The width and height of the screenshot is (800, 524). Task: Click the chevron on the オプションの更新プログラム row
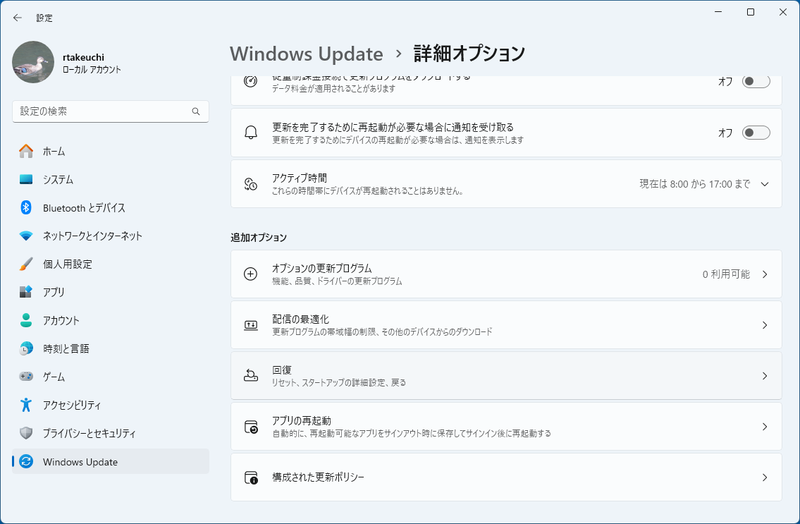click(764, 274)
